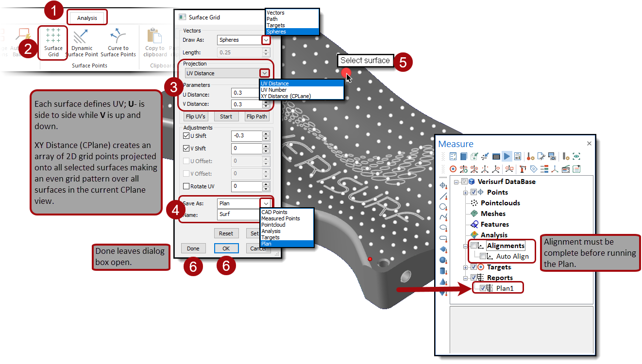Click the blue Play button in the Measure toolbar
The image size is (642, 364).
pos(507,156)
